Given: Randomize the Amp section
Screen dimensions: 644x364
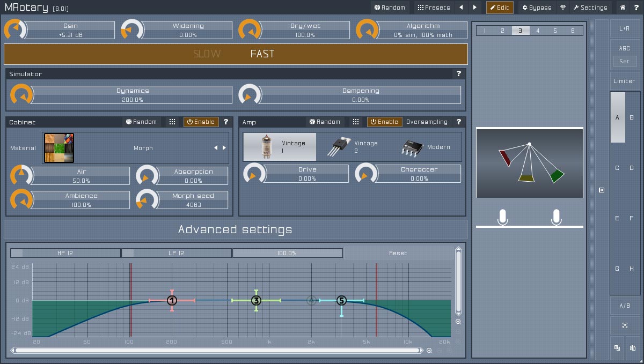Looking at the screenshot, I should 325,122.
